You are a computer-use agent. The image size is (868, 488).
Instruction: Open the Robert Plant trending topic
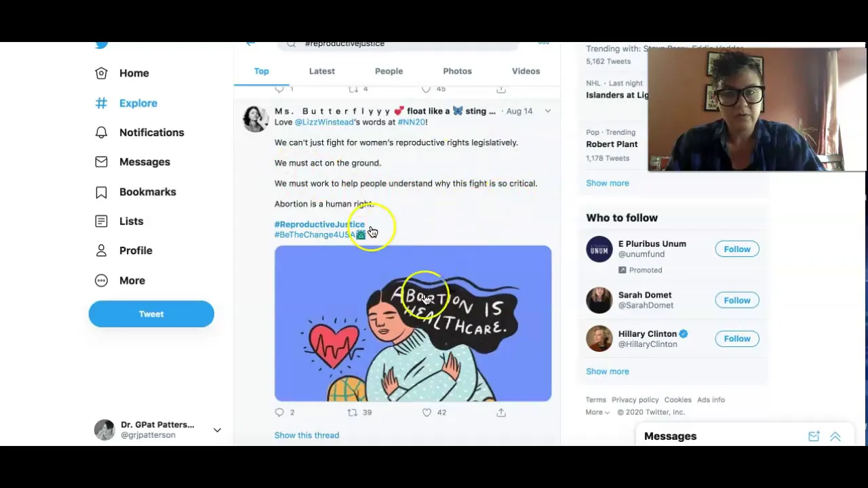(612, 144)
